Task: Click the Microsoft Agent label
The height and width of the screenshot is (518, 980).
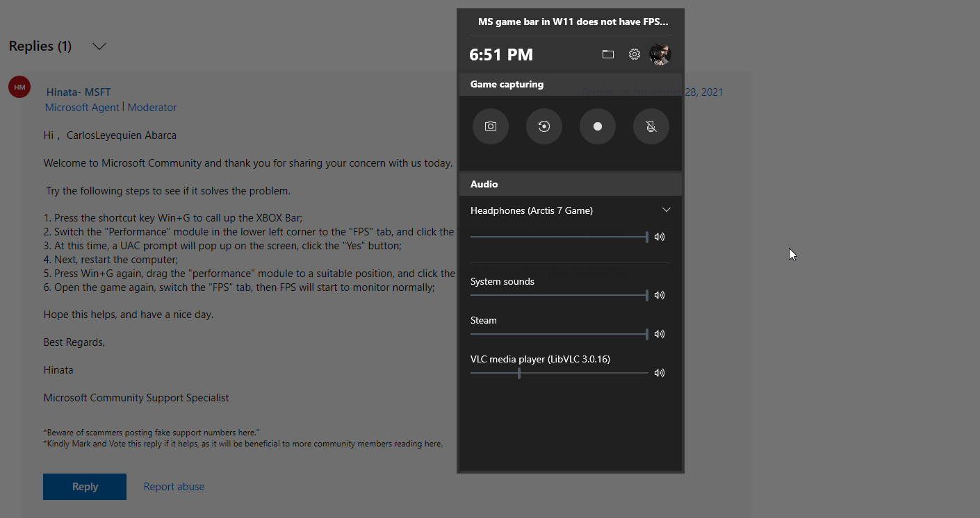Action: [x=82, y=108]
